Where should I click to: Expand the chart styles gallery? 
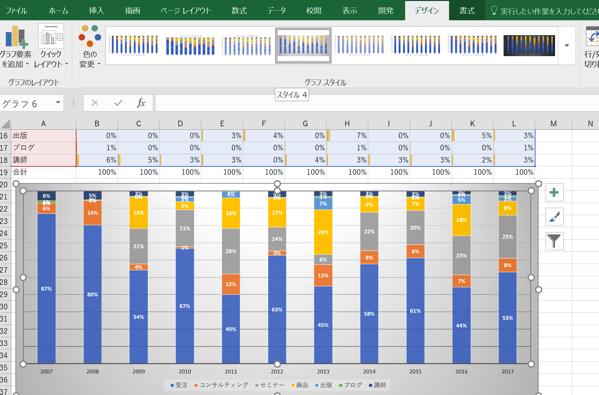click(x=567, y=45)
